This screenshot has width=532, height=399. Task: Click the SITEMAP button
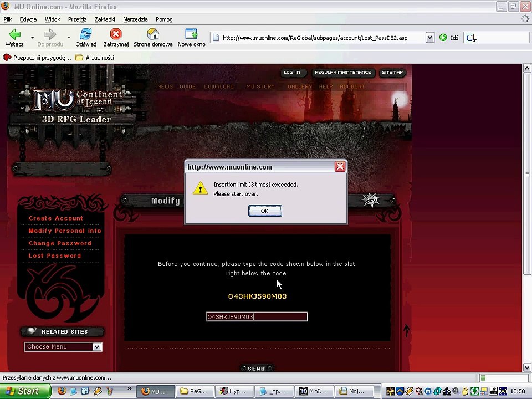click(392, 73)
